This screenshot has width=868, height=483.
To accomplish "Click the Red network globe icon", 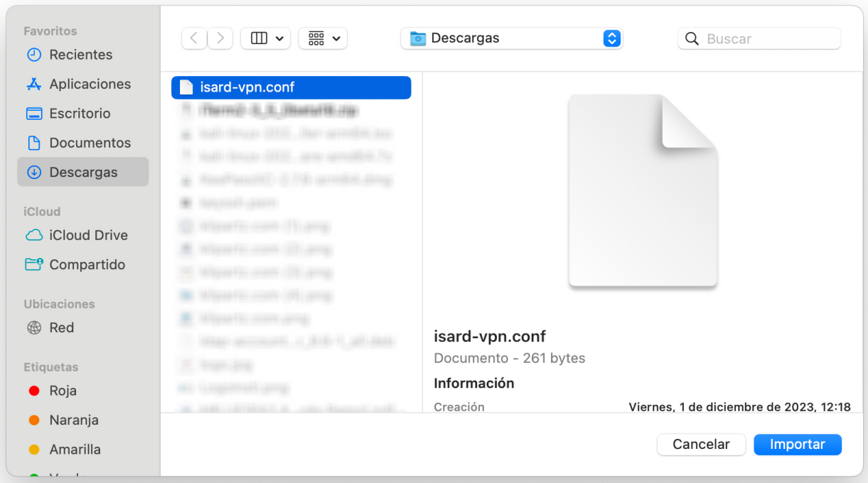I will [34, 327].
